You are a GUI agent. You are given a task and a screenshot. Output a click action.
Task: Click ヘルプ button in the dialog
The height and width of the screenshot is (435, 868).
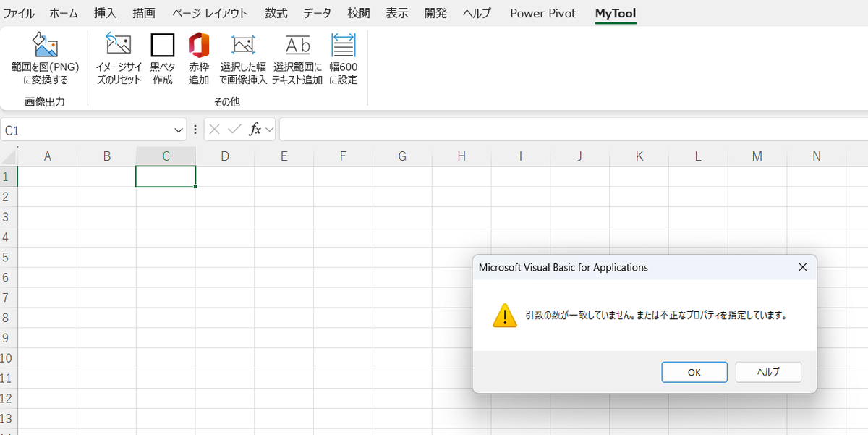point(768,372)
